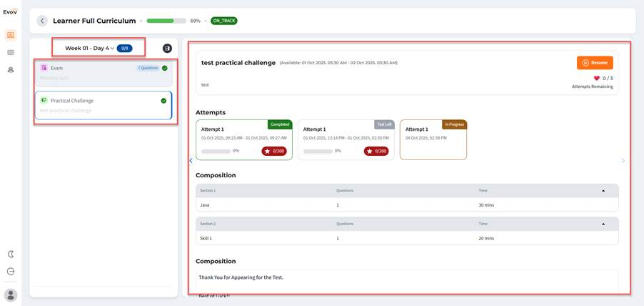Click the Java row in Section 1
The image size is (644, 306).
point(407,204)
